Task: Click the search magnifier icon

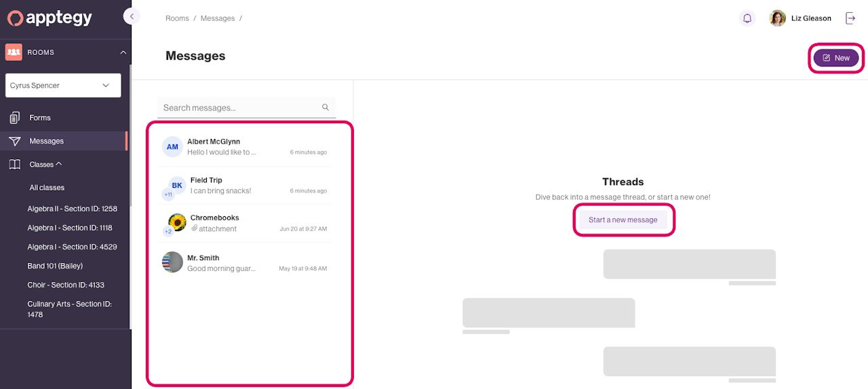Action: click(x=325, y=107)
